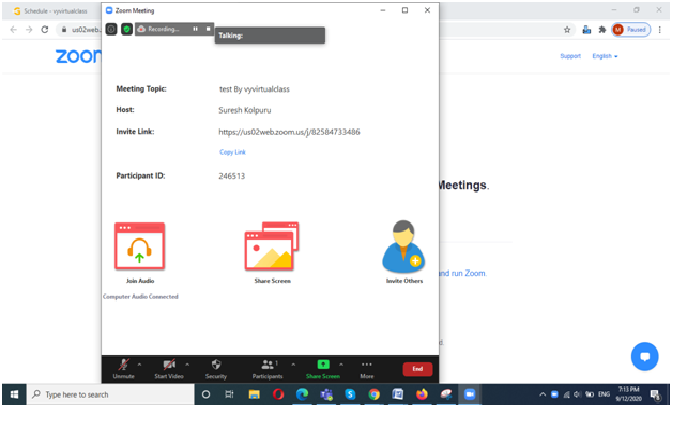Click the Copy Link hyperlink
675x426 pixels.
pos(232,152)
